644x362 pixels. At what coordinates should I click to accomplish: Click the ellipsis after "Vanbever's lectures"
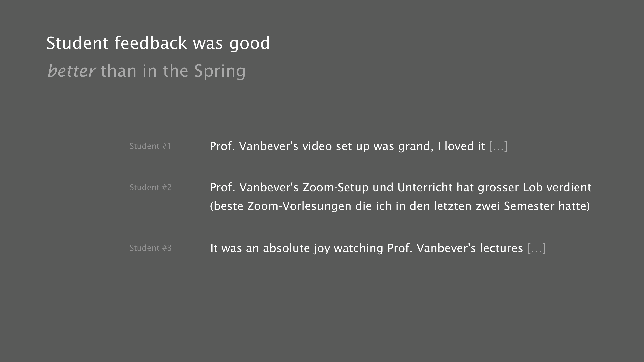[x=536, y=248]
